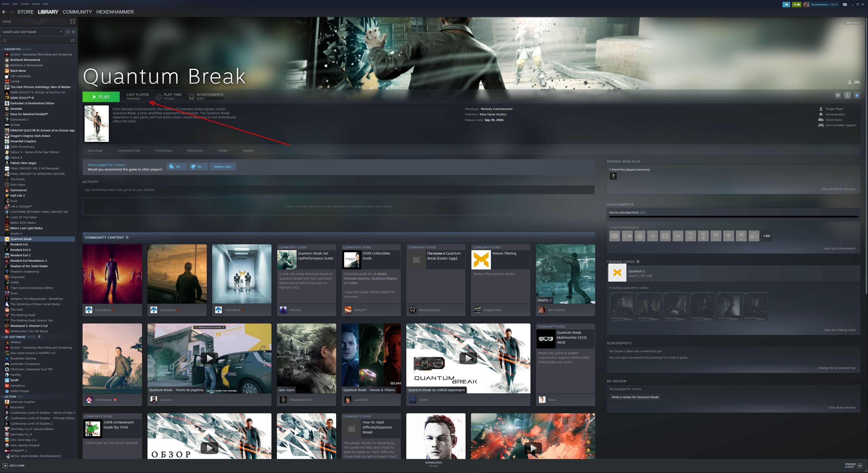Toggle sort by recent activity clock
Image resolution: width=868 pixels, height=473 pixels.
(68, 32)
